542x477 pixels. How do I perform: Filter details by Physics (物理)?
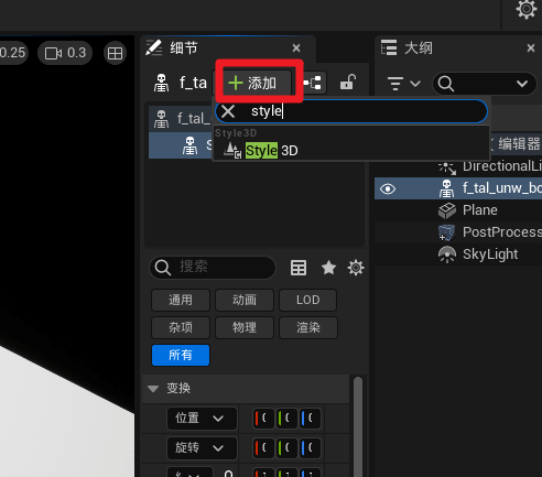click(x=244, y=327)
